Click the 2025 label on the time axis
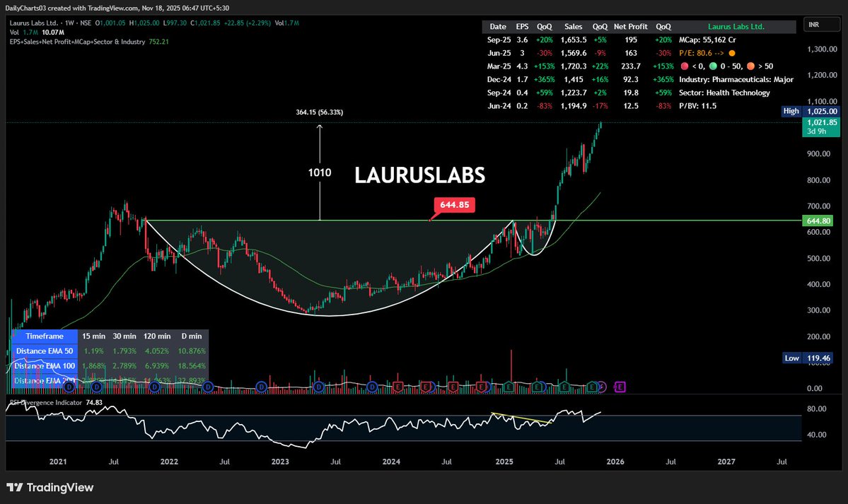 pos(504,462)
